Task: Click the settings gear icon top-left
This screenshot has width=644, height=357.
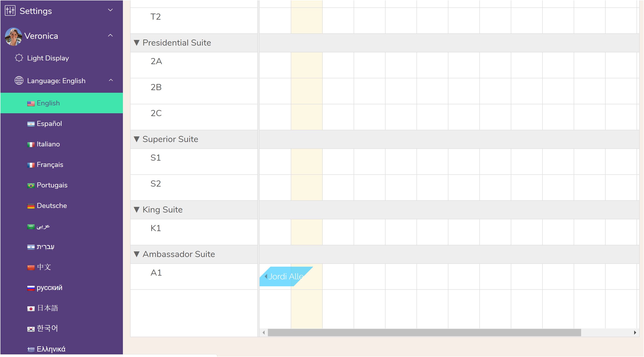Action: [x=9, y=11]
